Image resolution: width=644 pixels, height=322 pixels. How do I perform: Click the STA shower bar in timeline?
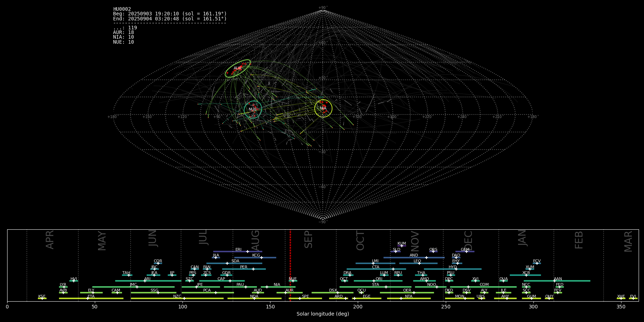pyautogui.click(x=375, y=287)
